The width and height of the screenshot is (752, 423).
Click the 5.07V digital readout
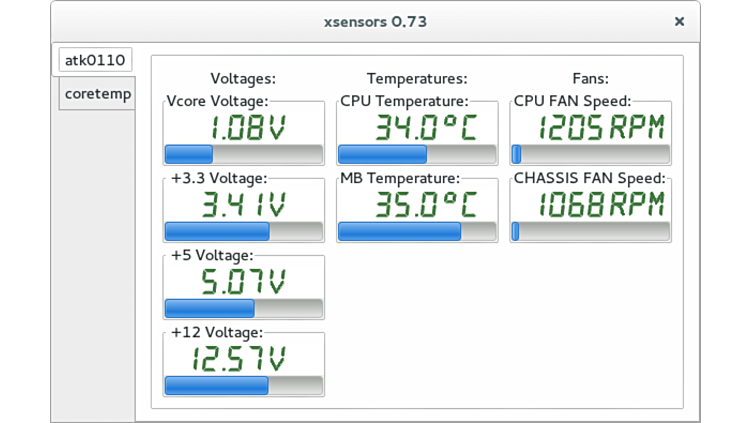[243, 281]
